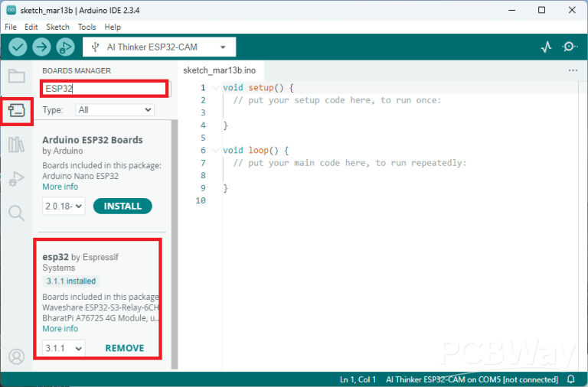Start debugging with the Debug toolbar button
This screenshot has width=588, height=387.
65,47
